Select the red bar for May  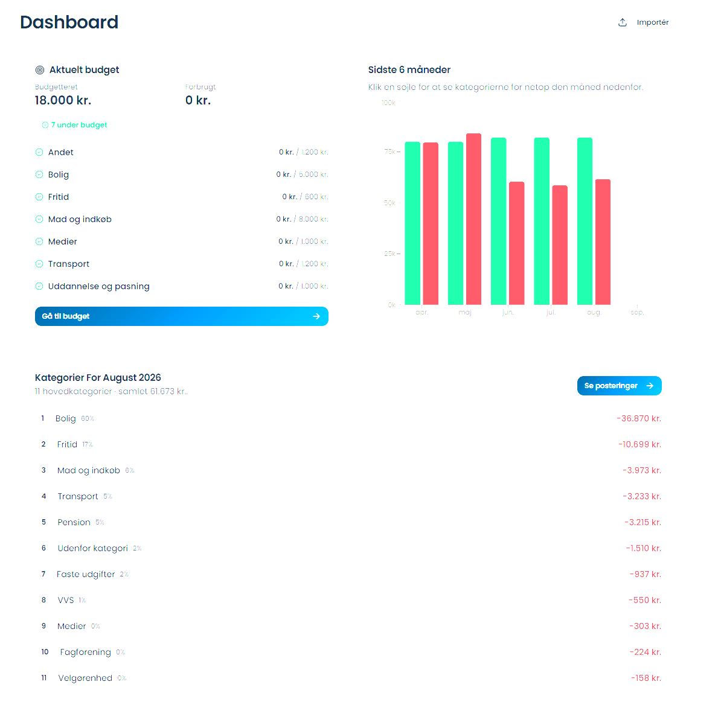pos(474,219)
